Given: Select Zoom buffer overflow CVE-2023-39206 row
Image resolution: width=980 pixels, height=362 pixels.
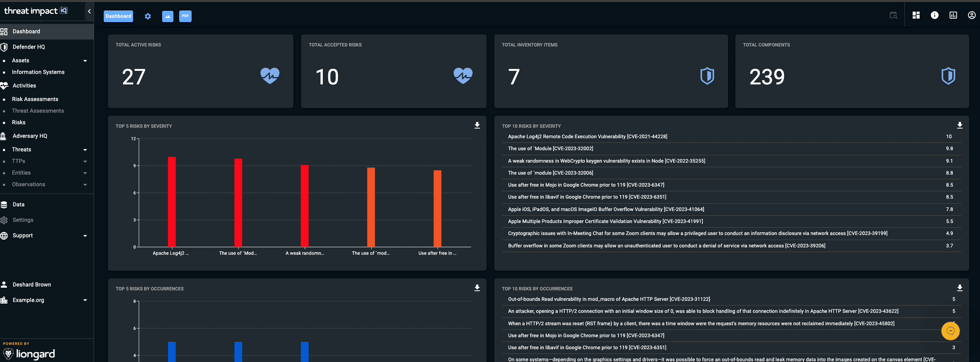Looking at the screenshot, I should tap(732, 246).
